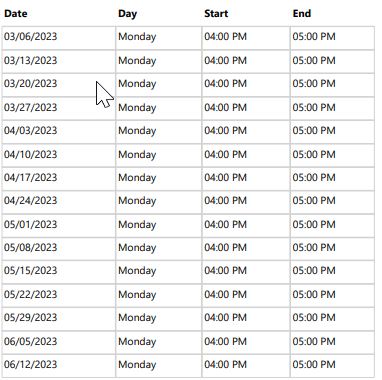
Task: Click the Start column header
Action: (x=216, y=14)
